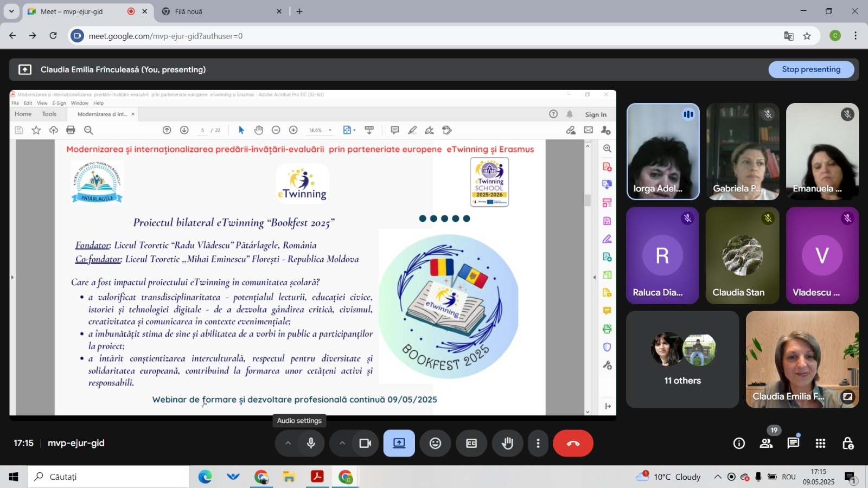Open more options three-dot menu in Meet
The width and height of the screenshot is (868, 488).
coord(538,444)
